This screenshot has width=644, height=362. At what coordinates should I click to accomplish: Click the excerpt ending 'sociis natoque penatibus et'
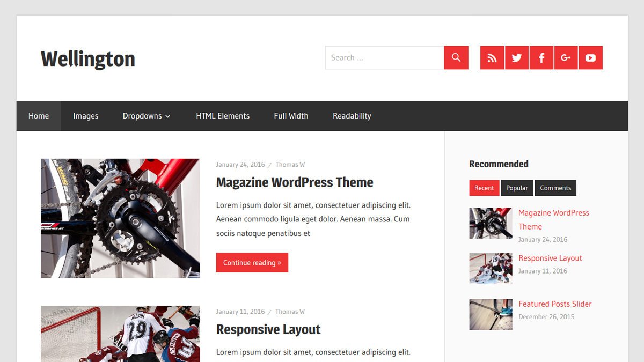313,219
